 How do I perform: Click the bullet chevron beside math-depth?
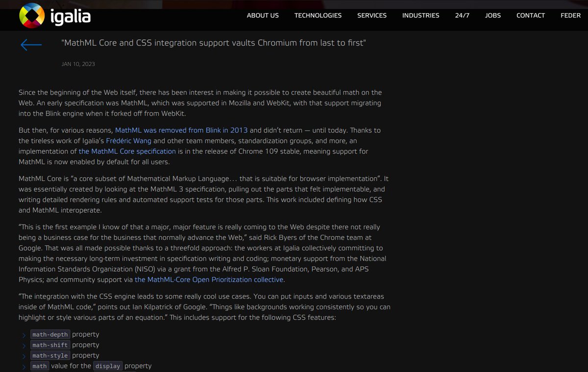pos(24,335)
